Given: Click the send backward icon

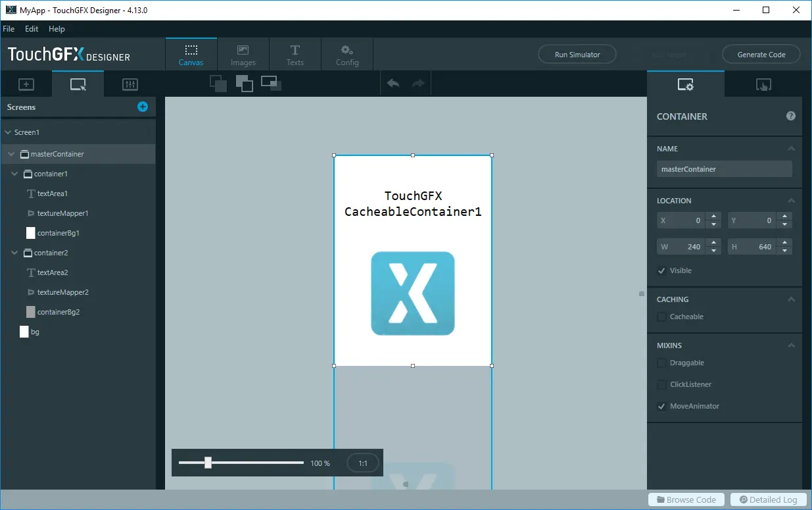Looking at the screenshot, I should (x=218, y=84).
